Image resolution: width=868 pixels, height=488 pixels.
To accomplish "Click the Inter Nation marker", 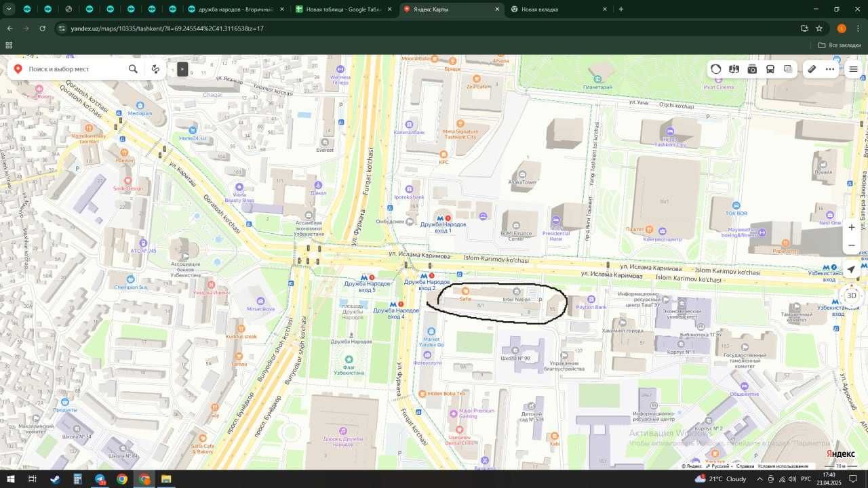I will click(517, 291).
